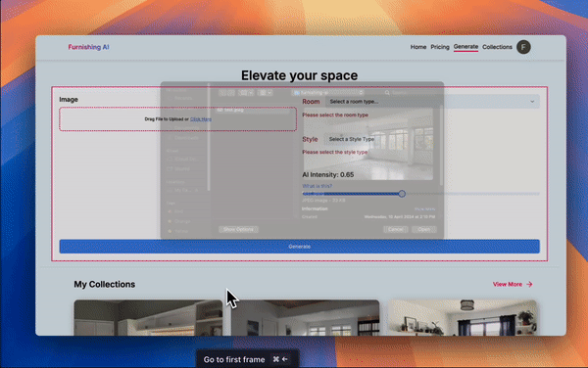This screenshot has height=368, width=588.
Task: Click the Show Options button in dialog
Action: click(x=238, y=229)
